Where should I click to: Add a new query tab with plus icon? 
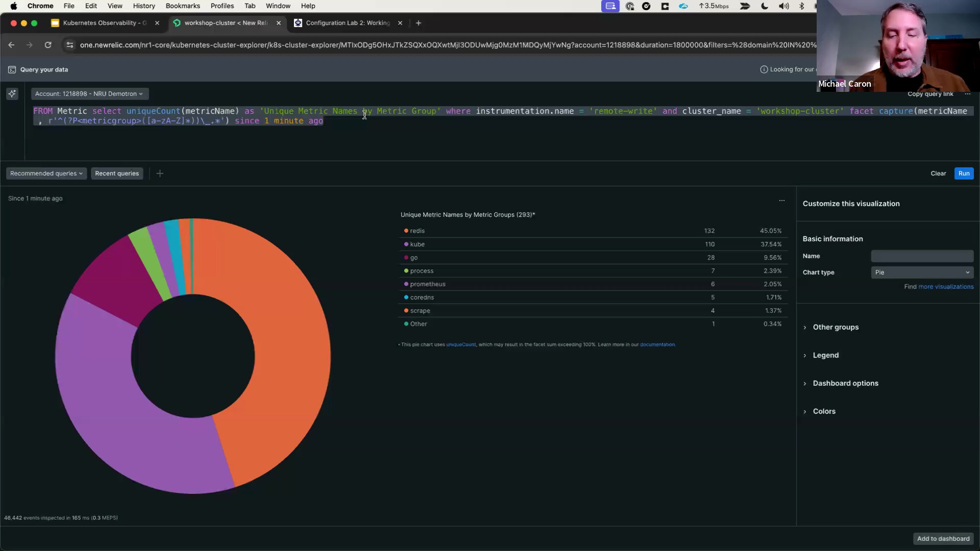coord(160,173)
